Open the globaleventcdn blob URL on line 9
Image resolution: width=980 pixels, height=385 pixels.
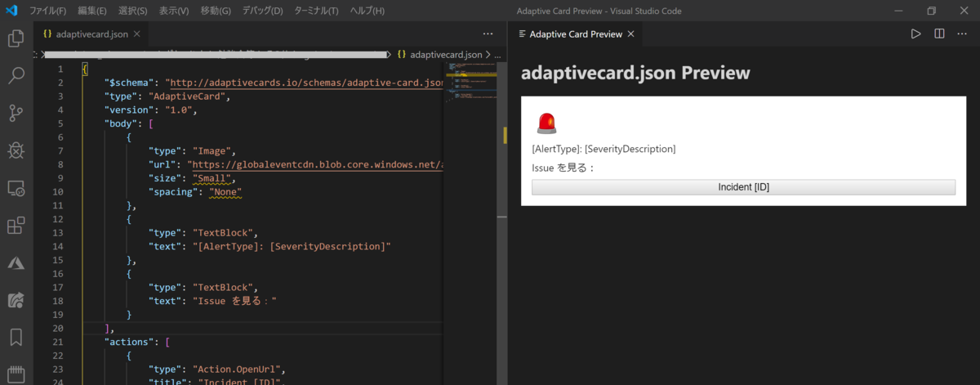318,164
